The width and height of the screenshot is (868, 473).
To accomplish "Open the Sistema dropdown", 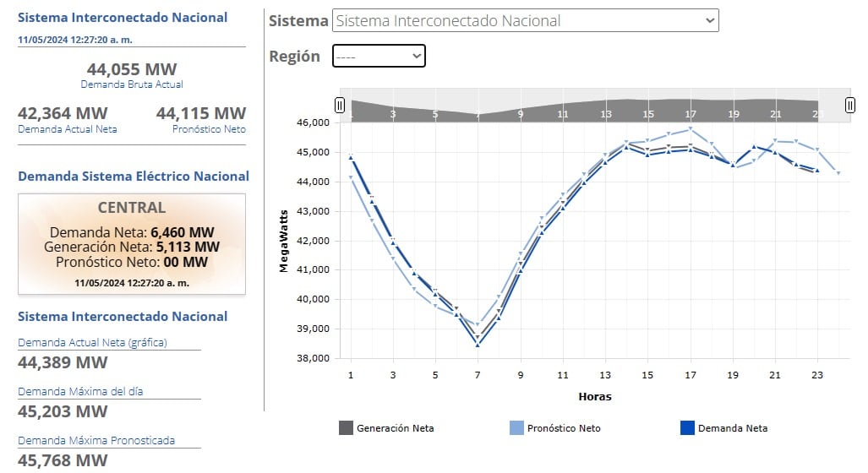I will tap(525, 21).
